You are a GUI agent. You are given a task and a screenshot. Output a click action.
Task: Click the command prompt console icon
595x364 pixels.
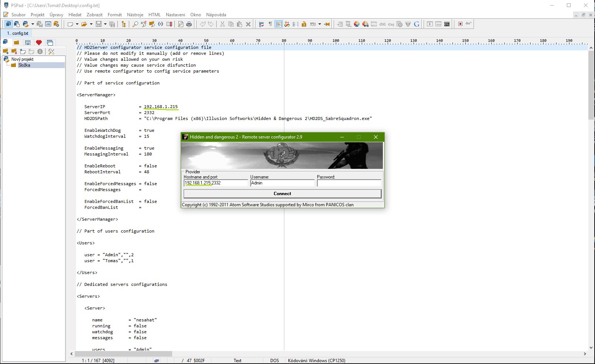[447, 24]
